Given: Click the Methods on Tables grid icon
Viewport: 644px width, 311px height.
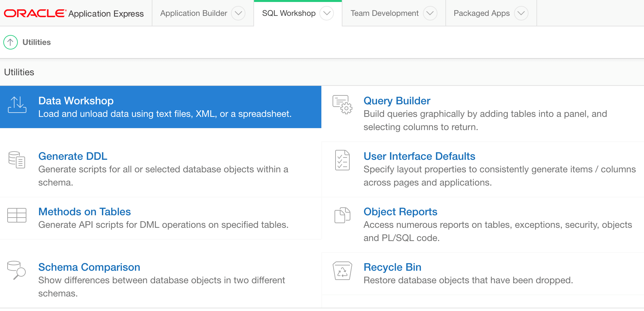Looking at the screenshot, I should (x=17, y=215).
